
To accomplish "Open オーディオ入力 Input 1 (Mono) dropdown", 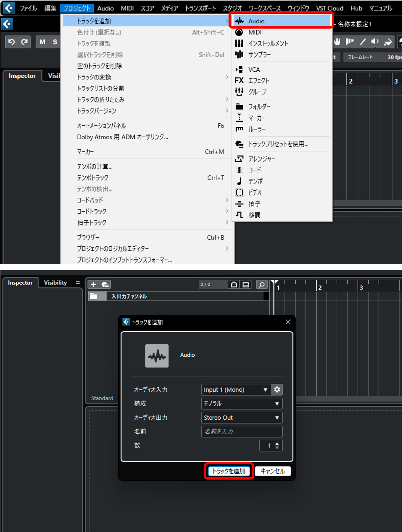I will [236, 389].
